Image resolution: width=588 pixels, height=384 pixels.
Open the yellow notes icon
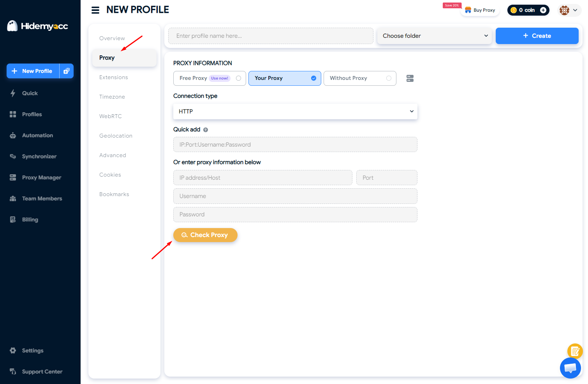coord(575,351)
